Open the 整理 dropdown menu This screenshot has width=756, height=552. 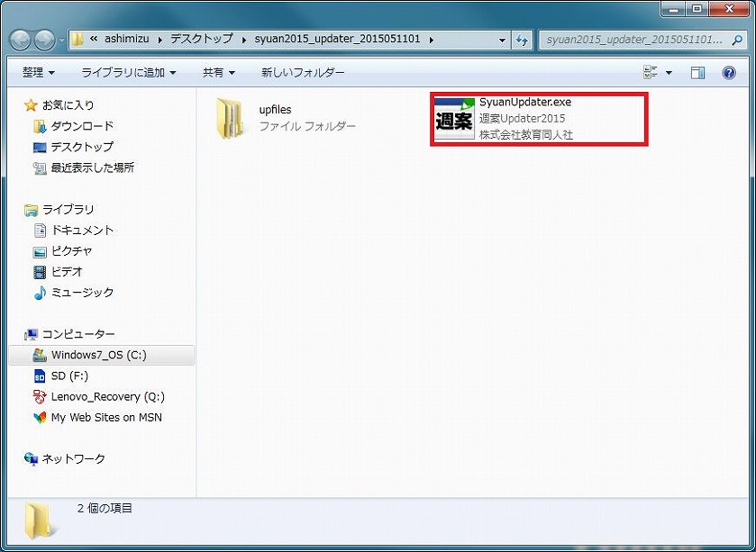[x=38, y=72]
